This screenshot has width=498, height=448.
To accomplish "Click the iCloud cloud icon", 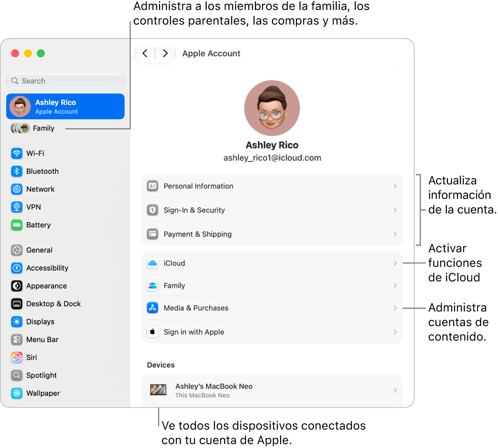I will 152,264.
